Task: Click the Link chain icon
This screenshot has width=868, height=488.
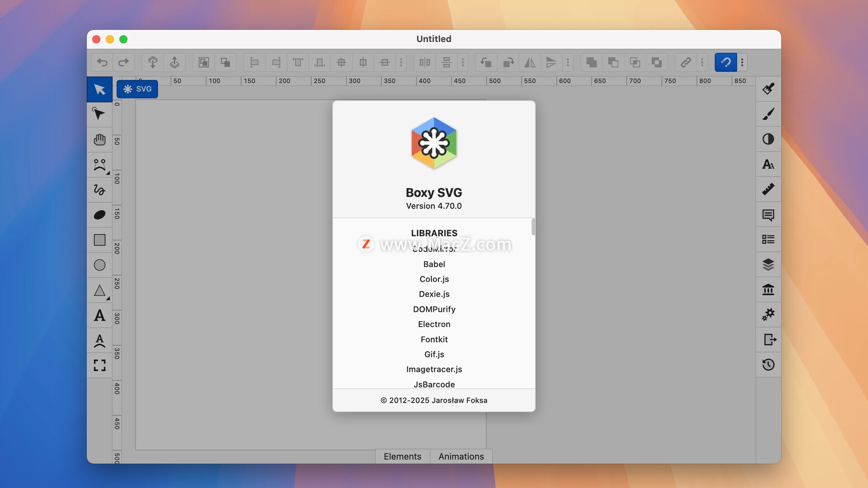Action: (x=686, y=62)
